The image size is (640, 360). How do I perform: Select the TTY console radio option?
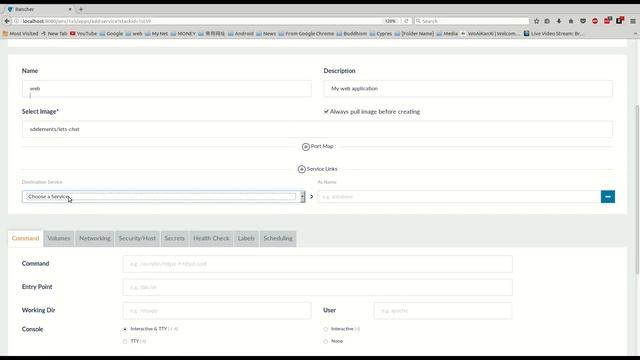(x=125, y=341)
